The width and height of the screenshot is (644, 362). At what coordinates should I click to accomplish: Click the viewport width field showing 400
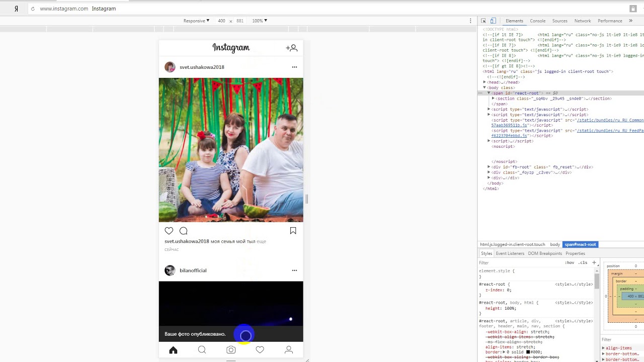pos(221,21)
